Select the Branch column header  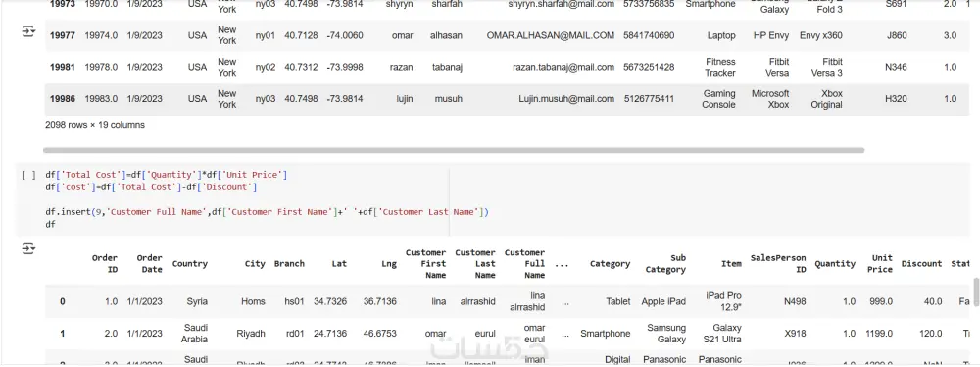click(x=289, y=264)
